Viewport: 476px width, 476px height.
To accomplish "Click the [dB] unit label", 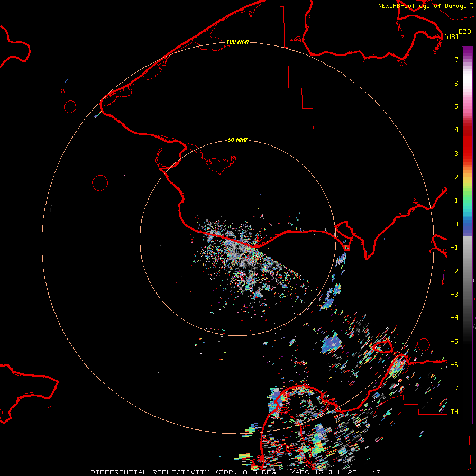I will [x=451, y=36].
